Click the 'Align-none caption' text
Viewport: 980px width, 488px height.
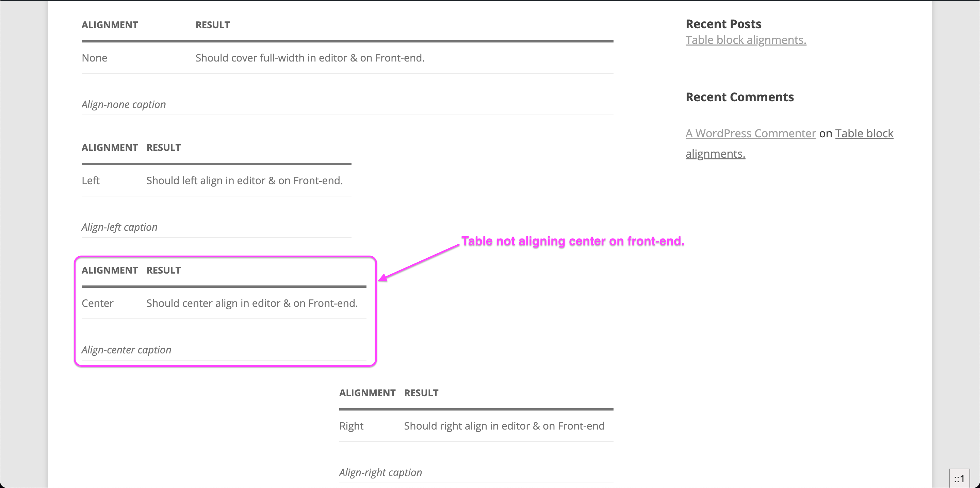124,105
